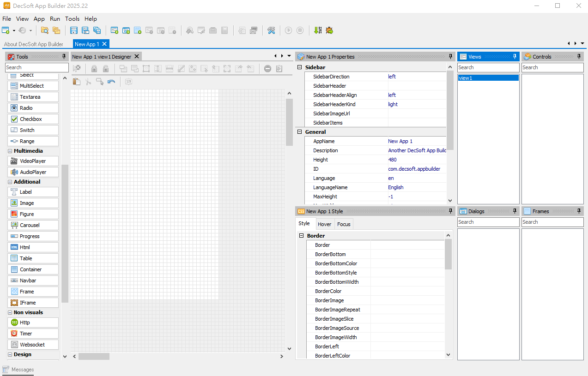This screenshot has width=588, height=376.
Task: Click the new app toolbar icon
Action: click(x=6, y=30)
